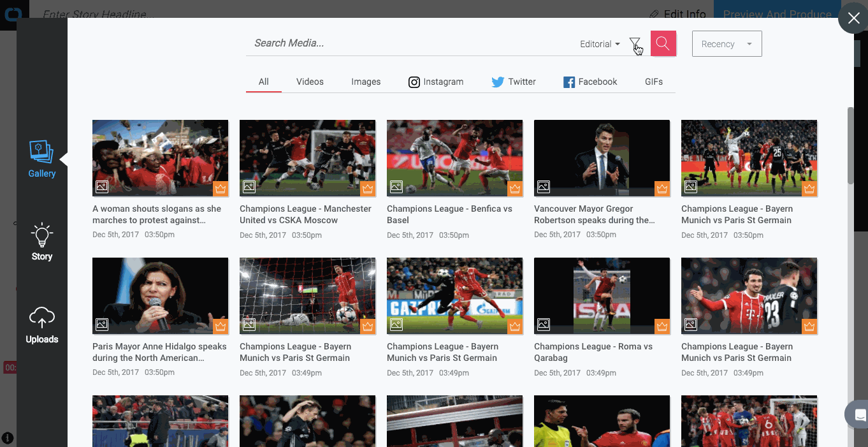Close the media gallery with the X

tap(853, 18)
